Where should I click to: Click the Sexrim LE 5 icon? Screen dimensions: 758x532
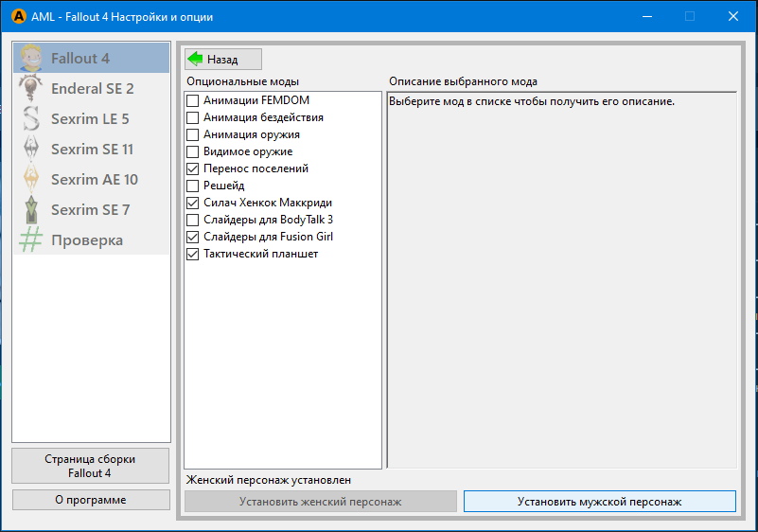pos(32,119)
